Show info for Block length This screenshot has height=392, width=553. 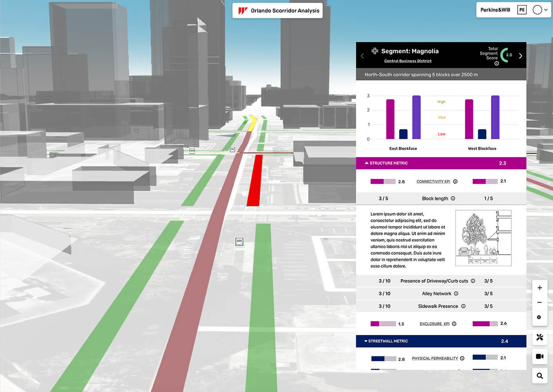click(453, 198)
